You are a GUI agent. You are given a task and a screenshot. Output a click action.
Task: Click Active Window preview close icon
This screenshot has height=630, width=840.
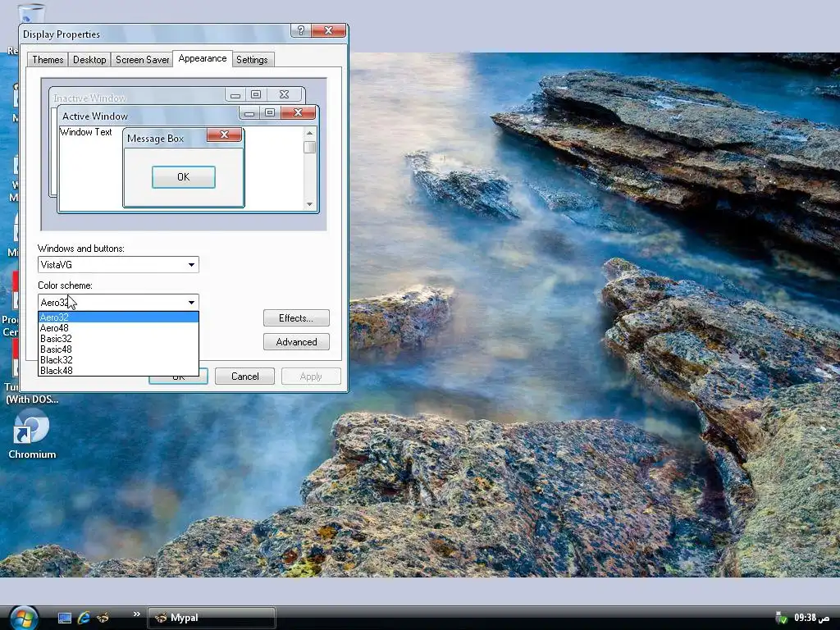[x=299, y=112]
